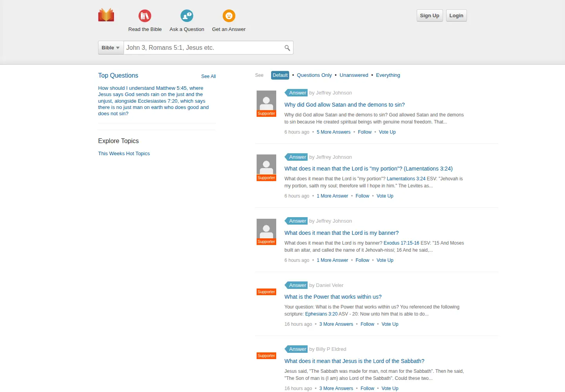
Task: Switch to Questions Only filter
Action: point(314,75)
